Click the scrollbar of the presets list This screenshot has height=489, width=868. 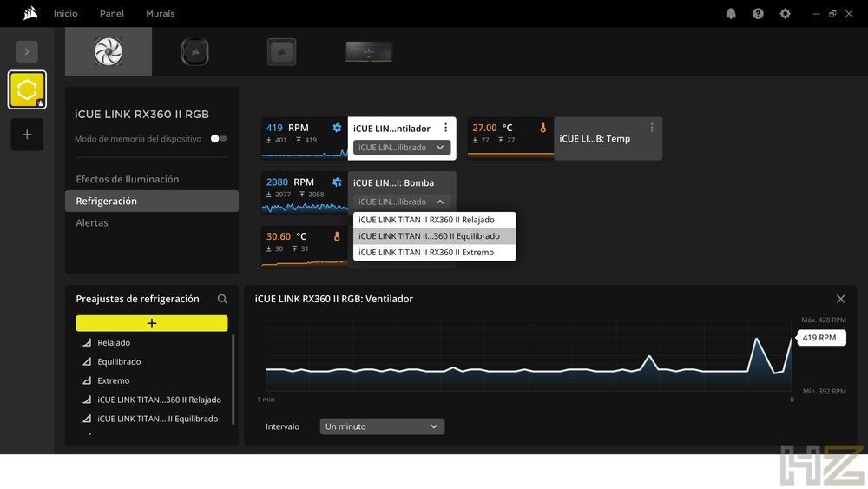(x=233, y=380)
